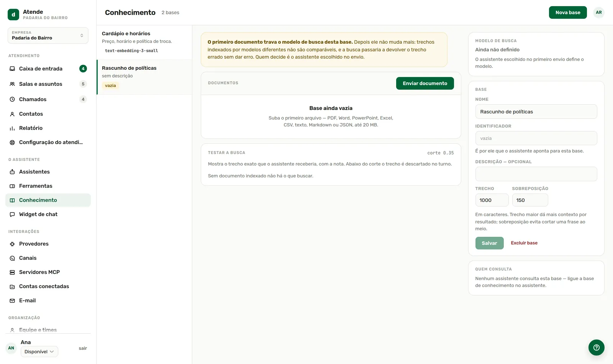
Task: Click the Assistentes robot icon
Action: pyautogui.click(x=12, y=172)
